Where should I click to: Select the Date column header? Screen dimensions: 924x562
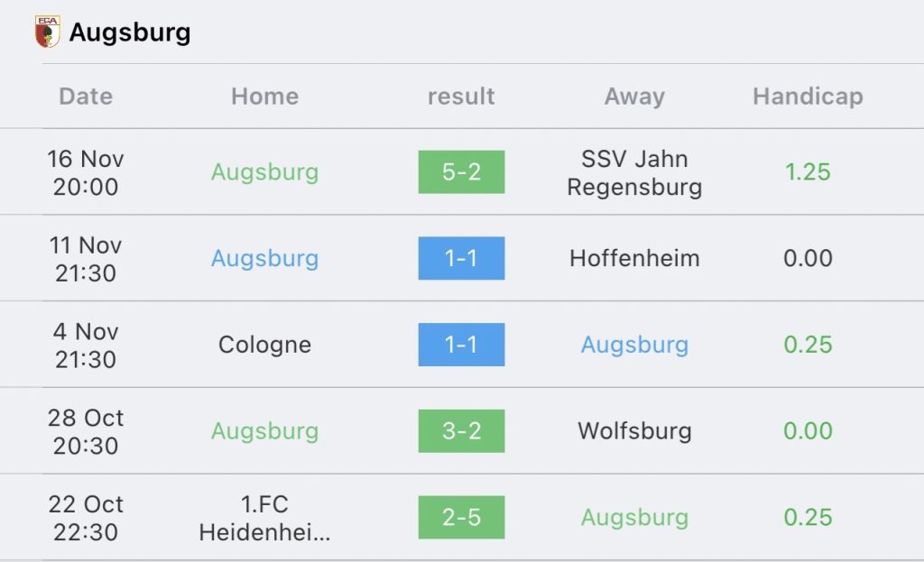86,96
